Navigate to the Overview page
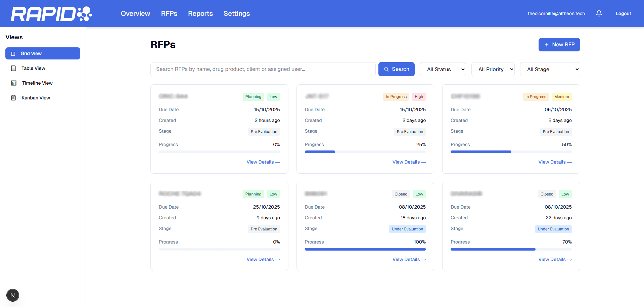Viewport: 644px width, 307px height. 135,13
